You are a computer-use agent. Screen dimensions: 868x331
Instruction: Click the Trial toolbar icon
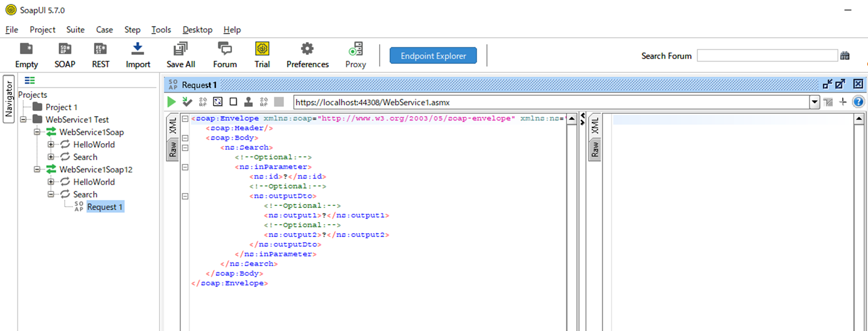tap(262, 55)
